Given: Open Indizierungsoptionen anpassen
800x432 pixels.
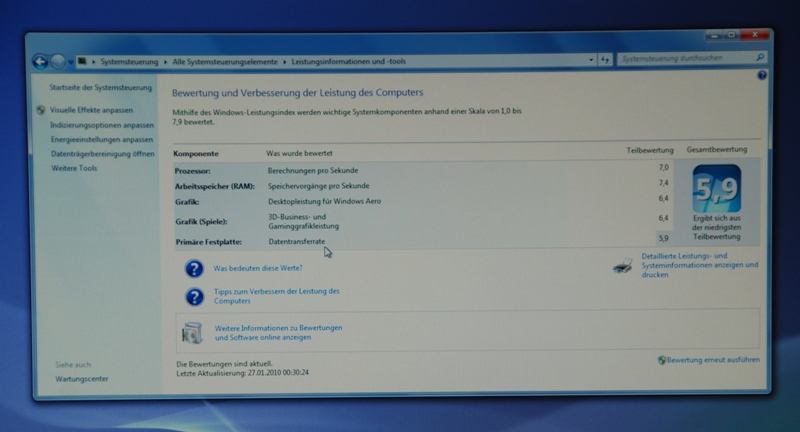Looking at the screenshot, I should [102, 125].
